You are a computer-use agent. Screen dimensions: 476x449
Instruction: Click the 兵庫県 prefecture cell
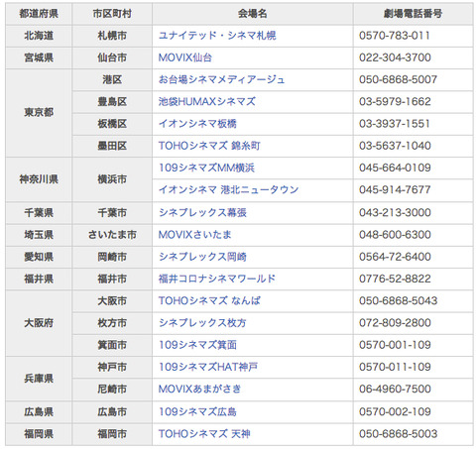coord(39,379)
